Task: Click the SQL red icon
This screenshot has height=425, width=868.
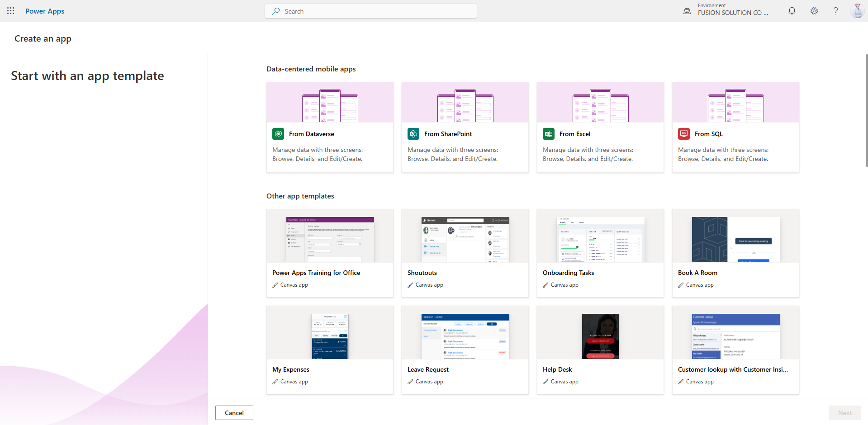Action: click(684, 134)
